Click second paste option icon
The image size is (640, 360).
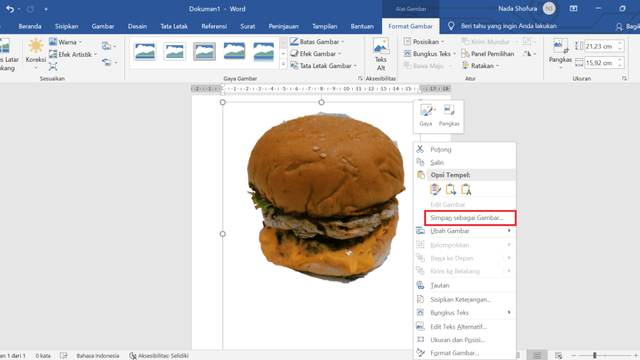[x=450, y=189]
